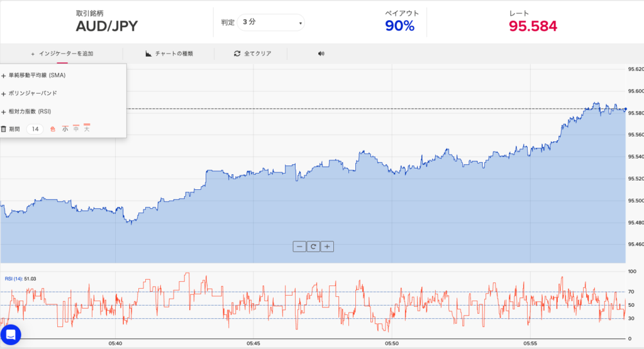Click the 取引銘柄 label
Viewport: 644px width, 349px height.
89,13
